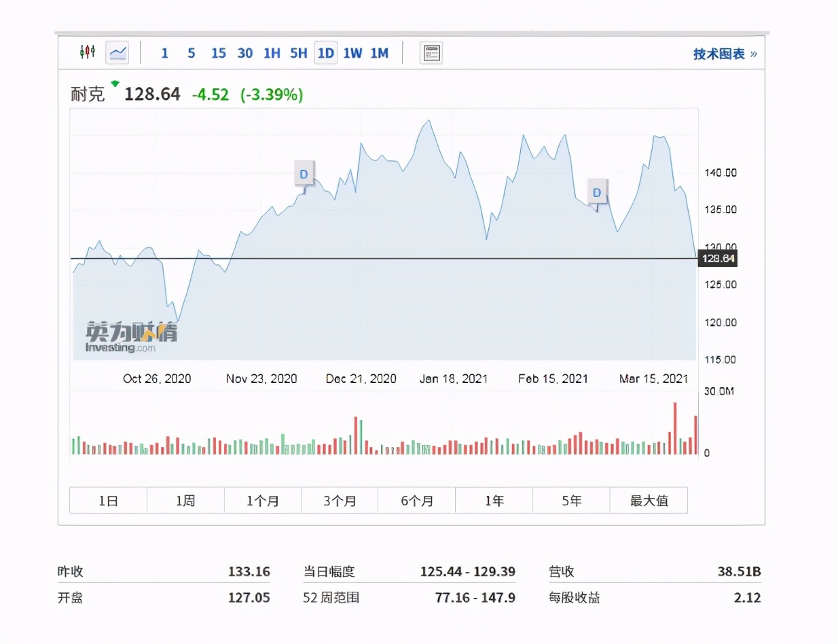Show the 1周 range
The image size is (838, 644).
pos(185,501)
